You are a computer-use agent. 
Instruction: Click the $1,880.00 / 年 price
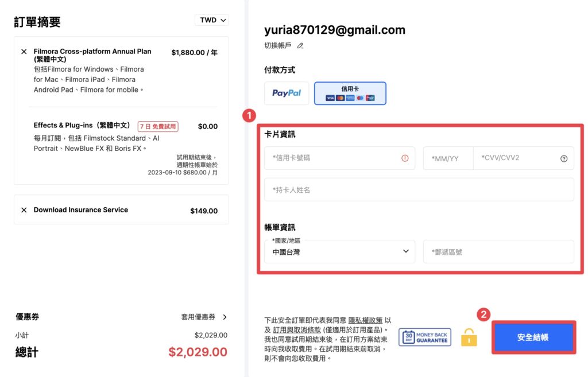point(194,52)
